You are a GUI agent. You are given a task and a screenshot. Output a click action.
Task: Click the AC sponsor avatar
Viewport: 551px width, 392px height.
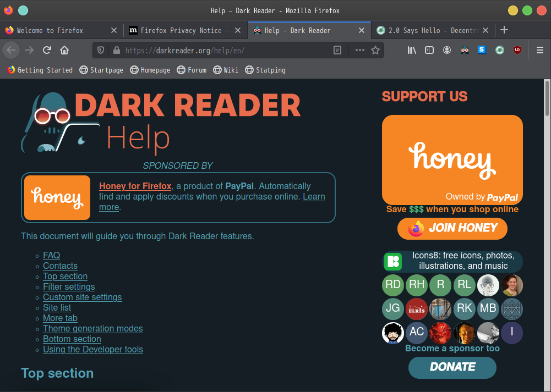tap(417, 332)
